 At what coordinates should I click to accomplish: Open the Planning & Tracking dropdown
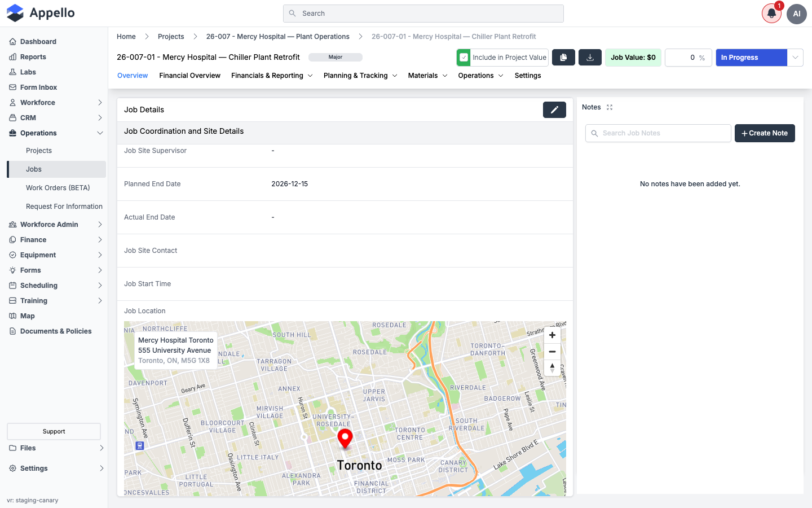(x=360, y=76)
